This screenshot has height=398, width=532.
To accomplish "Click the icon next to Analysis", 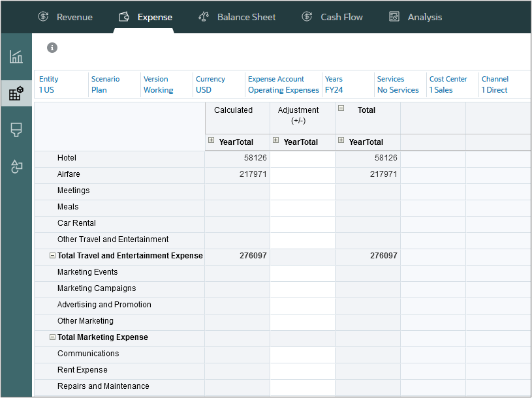I will (x=394, y=17).
